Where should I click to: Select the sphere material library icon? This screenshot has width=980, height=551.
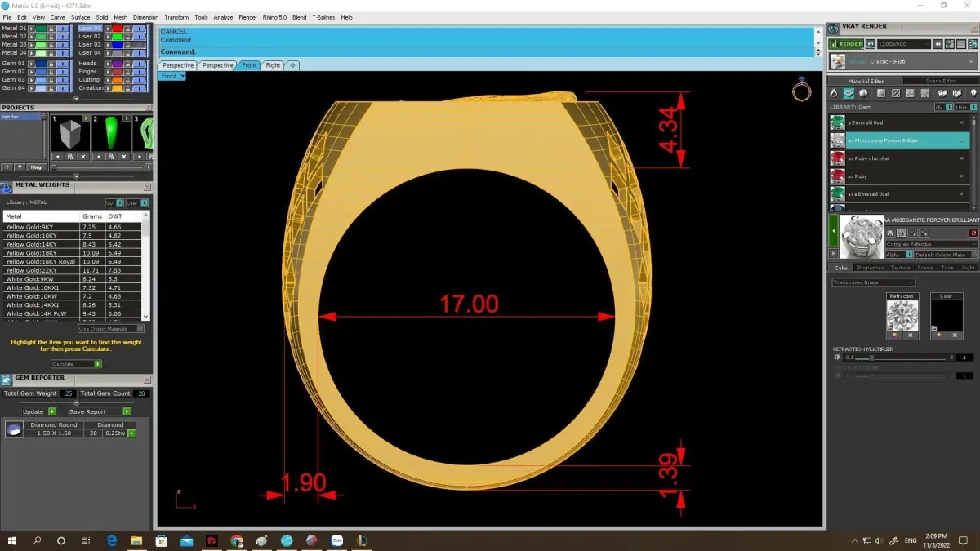863,93
